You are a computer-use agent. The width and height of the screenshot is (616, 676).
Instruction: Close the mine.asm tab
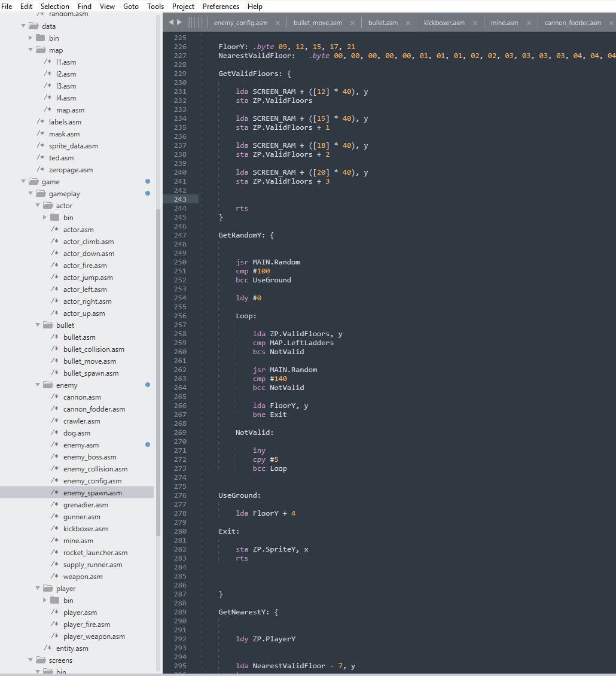tap(529, 23)
